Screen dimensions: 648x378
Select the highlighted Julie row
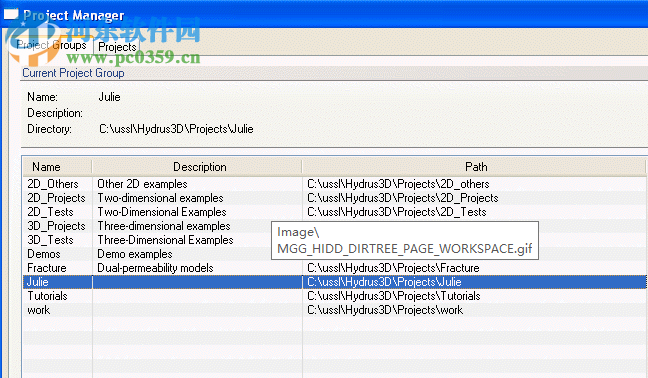point(334,282)
